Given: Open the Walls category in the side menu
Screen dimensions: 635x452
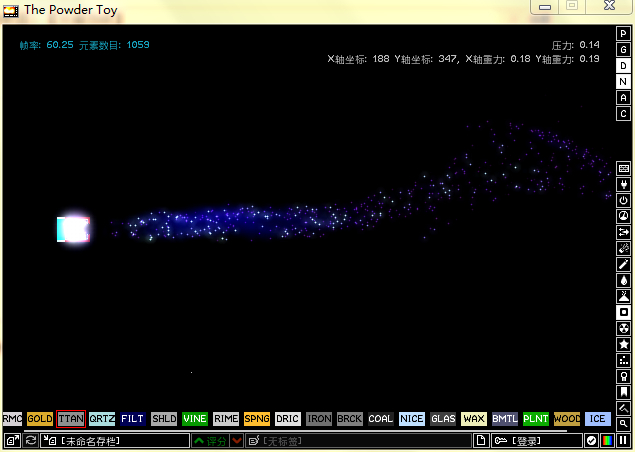Looking at the screenshot, I should [624, 168].
